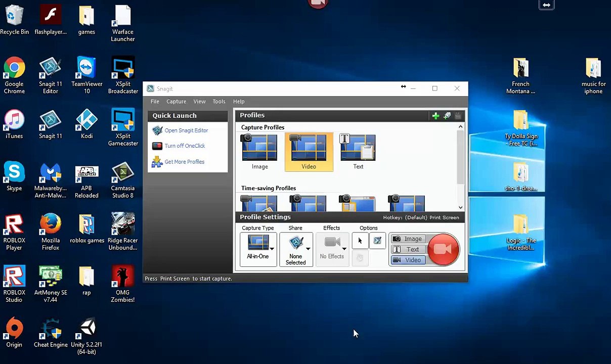Select the Image capture profile
Screen dimensions: 611x364
click(259, 152)
